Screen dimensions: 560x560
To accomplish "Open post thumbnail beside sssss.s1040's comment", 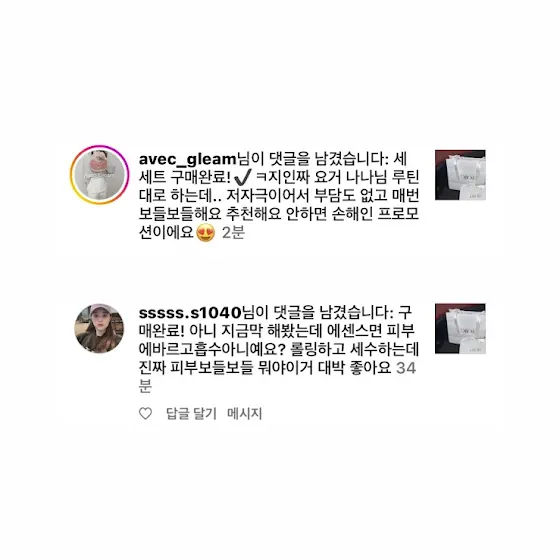I will [x=460, y=329].
